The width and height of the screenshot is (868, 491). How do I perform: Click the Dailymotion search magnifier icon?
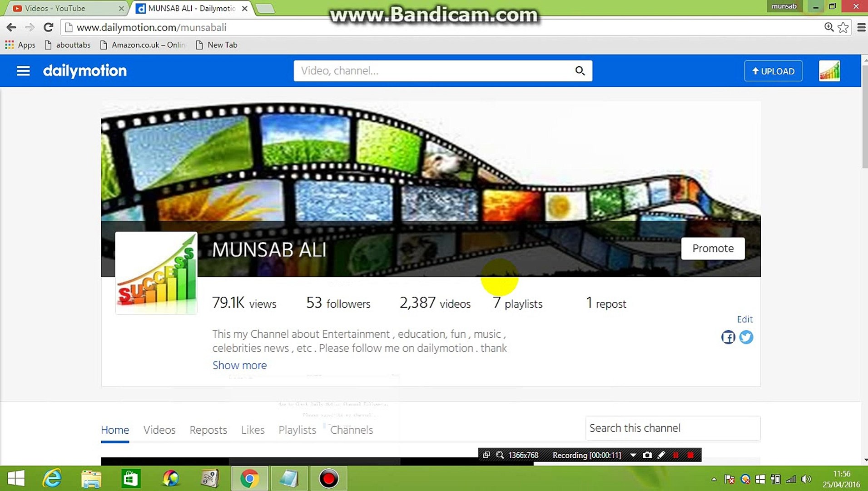(x=580, y=71)
